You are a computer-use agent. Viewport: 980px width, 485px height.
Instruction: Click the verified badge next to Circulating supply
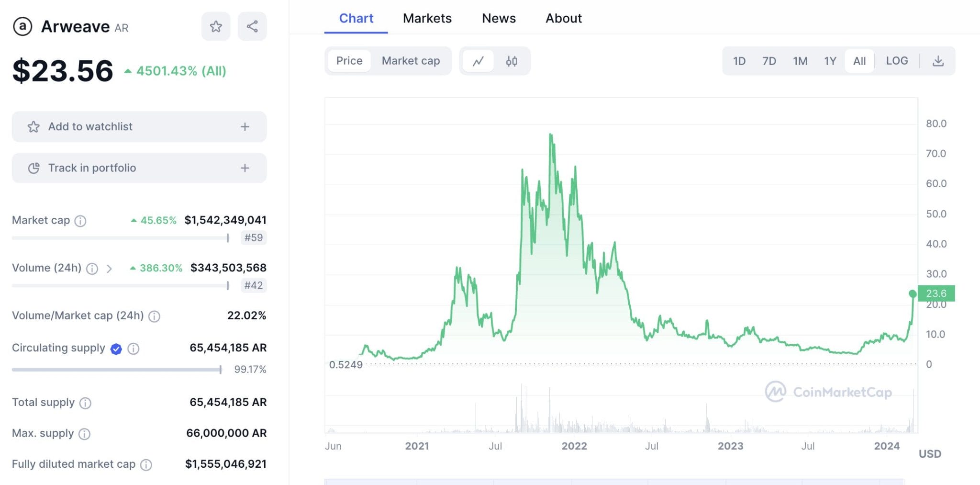115,349
